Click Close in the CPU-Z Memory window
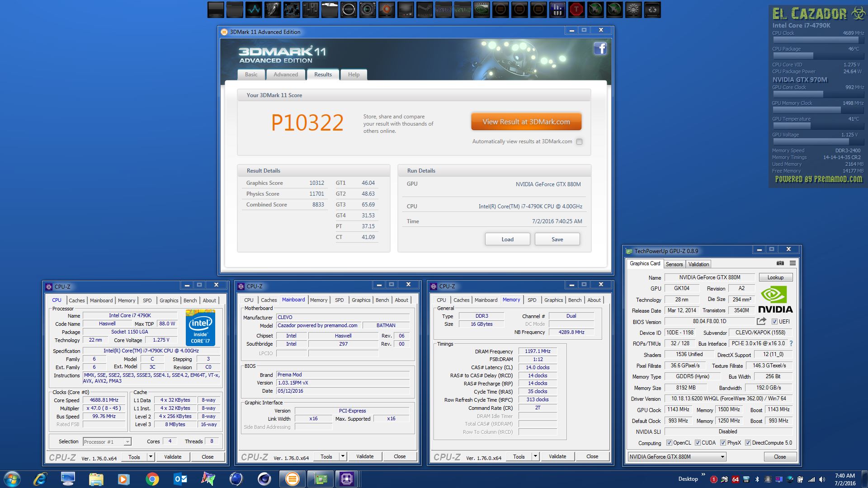Image resolution: width=868 pixels, height=488 pixels. tap(592, 456)
